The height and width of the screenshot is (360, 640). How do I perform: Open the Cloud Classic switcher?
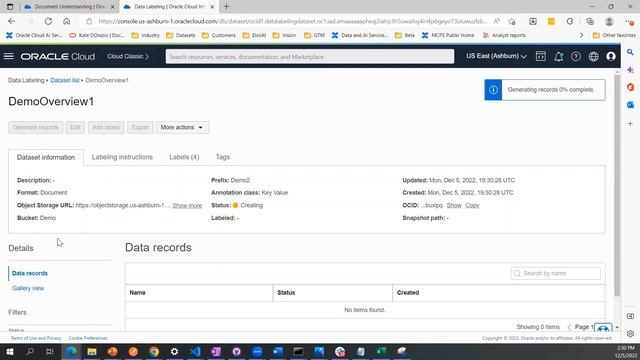click(128, 56)
